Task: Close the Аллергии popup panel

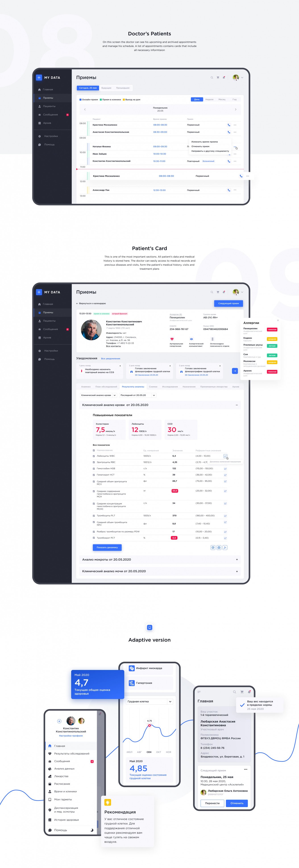Action: tap(278, 320)
